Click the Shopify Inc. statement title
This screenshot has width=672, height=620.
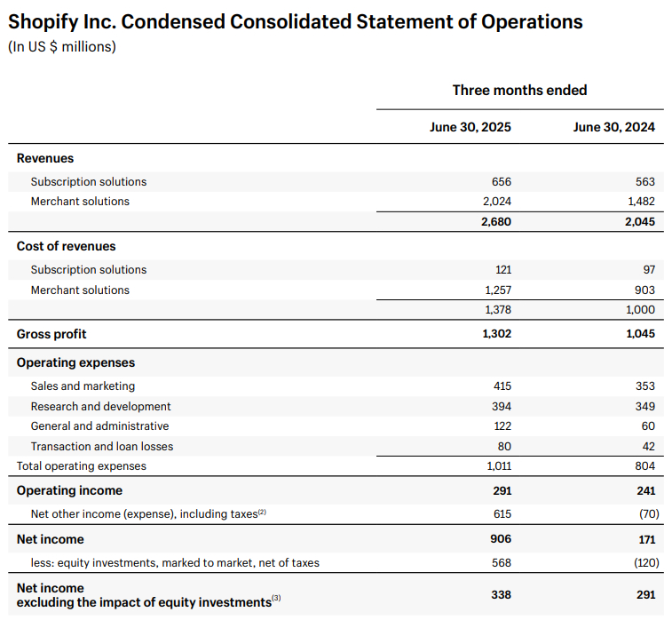pyautogui.click(x=296, y=22)
